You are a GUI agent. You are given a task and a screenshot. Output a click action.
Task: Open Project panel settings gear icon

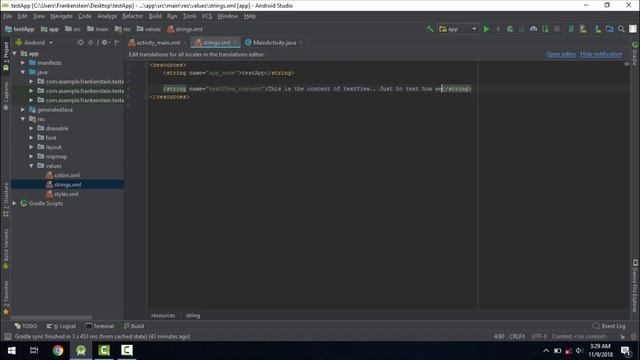pyautogui.click(x=105, y=42)
